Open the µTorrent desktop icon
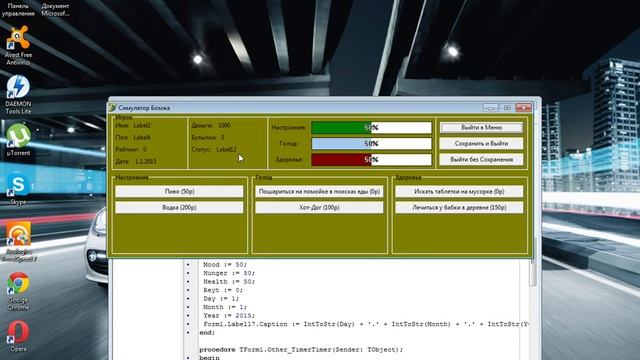 (18, 139)
